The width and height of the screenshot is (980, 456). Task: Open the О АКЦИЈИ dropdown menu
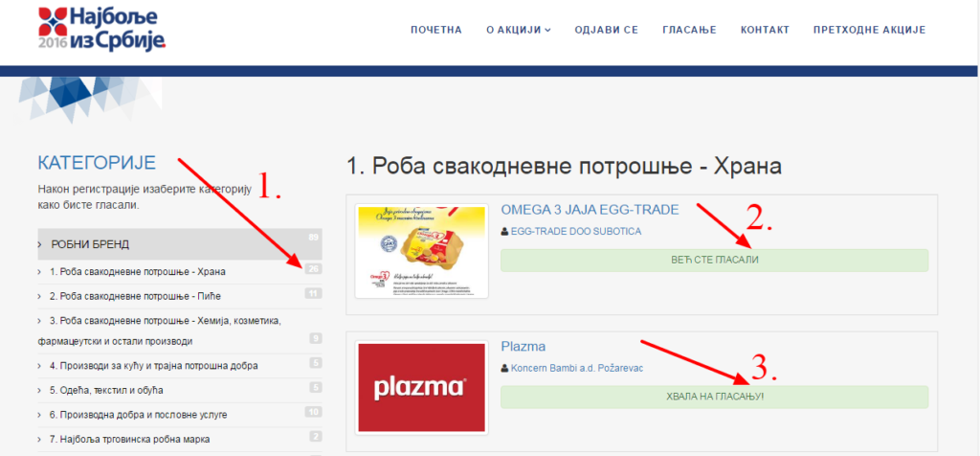[518, 30]
